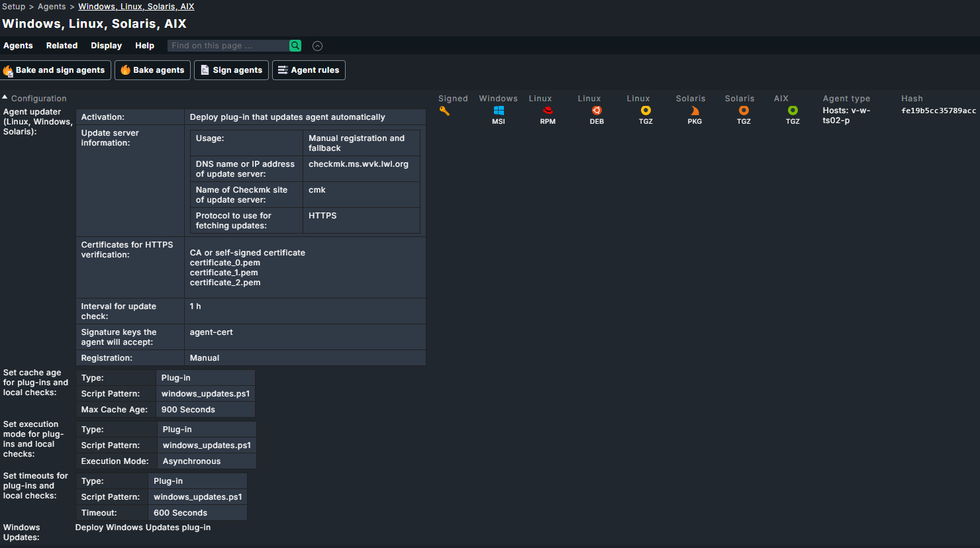Image resolution: width=980 pixels, height=548 pixels.
Task: Click the Sign agents button
Action: coord(231,70)
